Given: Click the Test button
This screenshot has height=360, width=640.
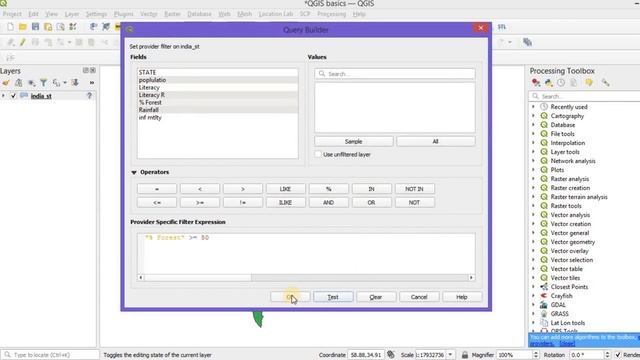Looking at the screenshot, I should coord(333,297).
